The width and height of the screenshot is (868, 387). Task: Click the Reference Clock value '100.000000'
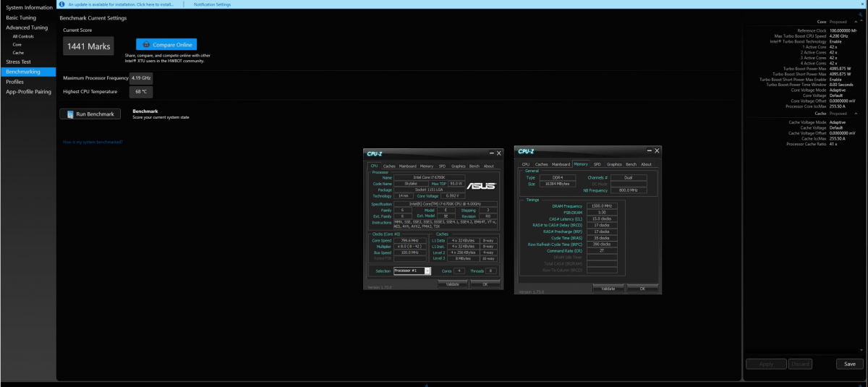coord(843,30)
